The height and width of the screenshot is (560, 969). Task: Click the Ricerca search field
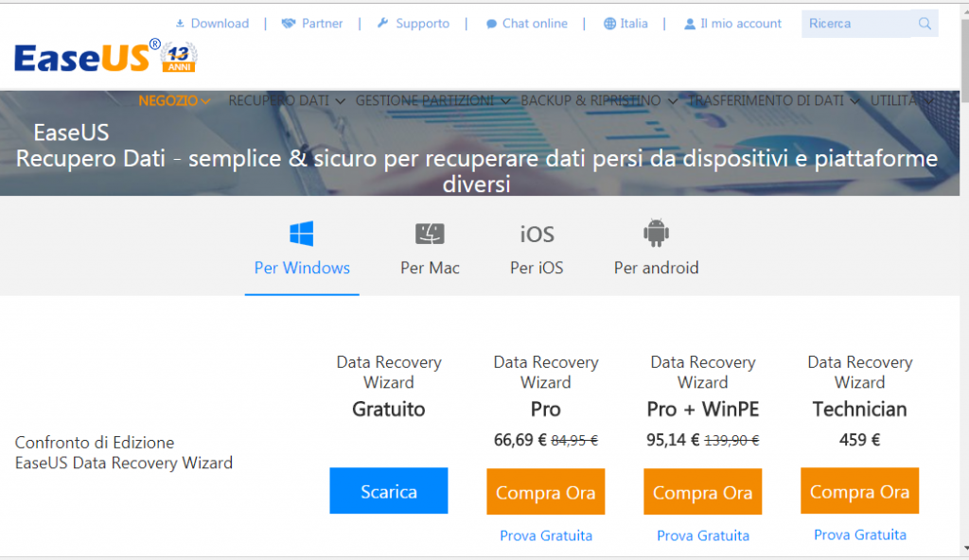[x=855, y=24]
